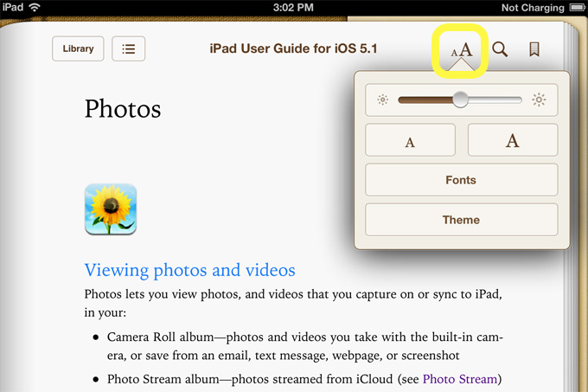Screen dimensions: 588x392
Task: Bookmark this page with the ribbon icon
Action: click(x=534, y=49)
